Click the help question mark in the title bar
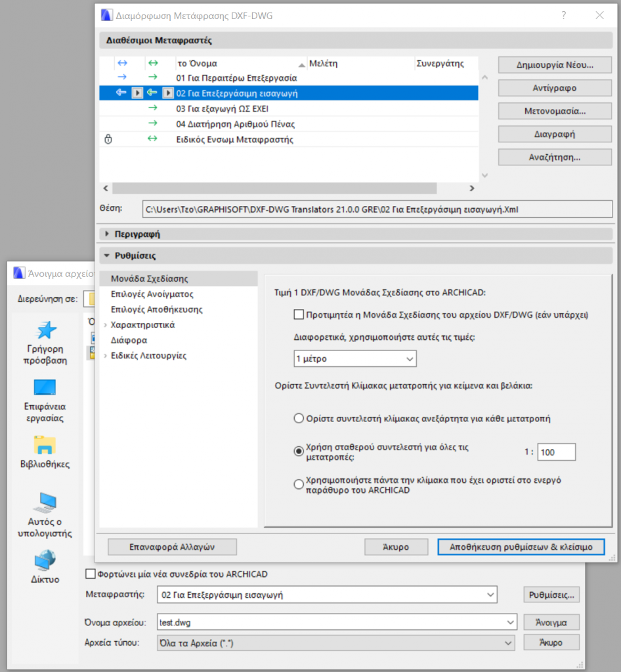Viewport: 621px width, 672px height. point(564,16)
